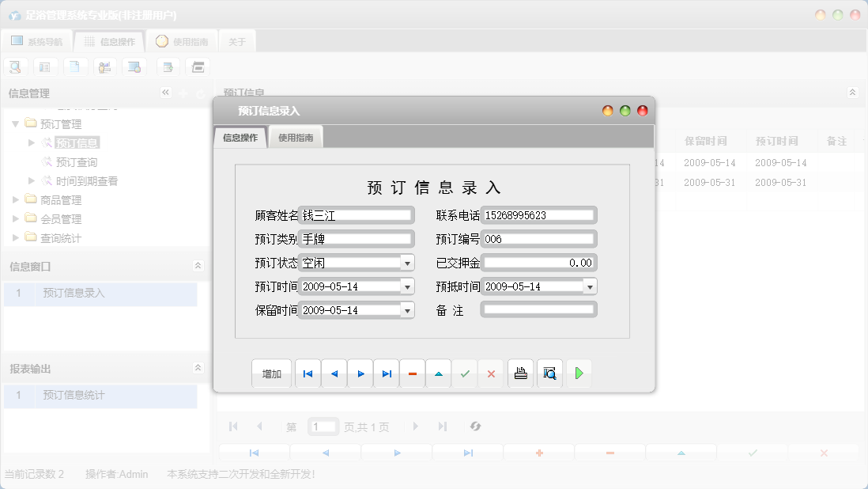868x489 pixels.
Task: Open the 预订状态 dropdown
Action: click(x=407, y=263)
